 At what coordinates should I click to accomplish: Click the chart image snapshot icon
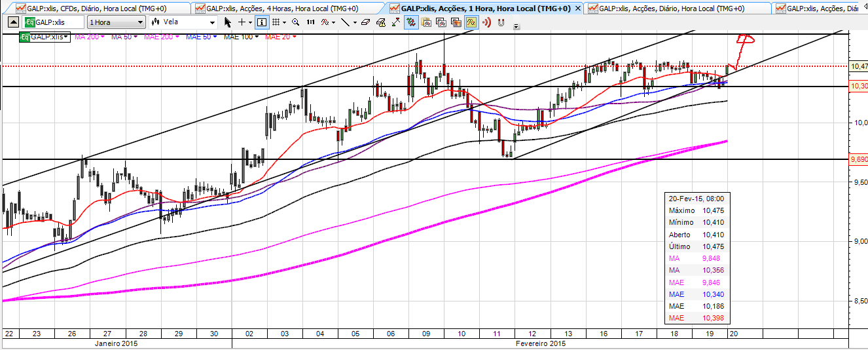click(456, 22)
